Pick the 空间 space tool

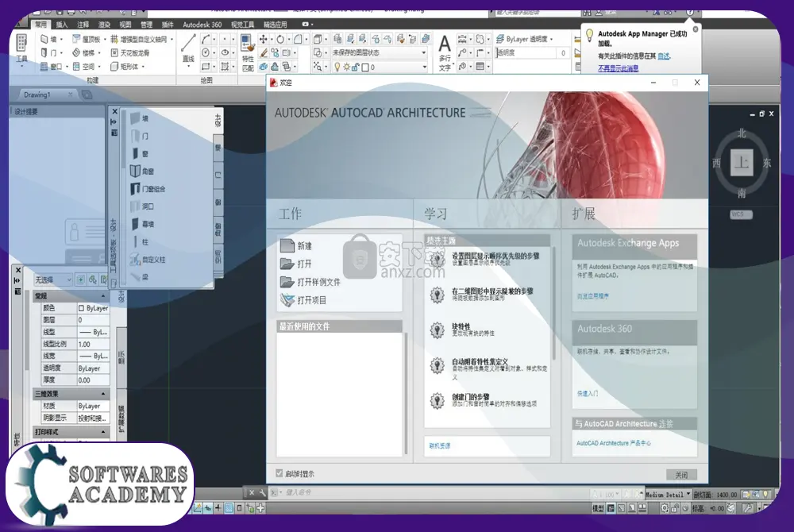coord(83,67)
